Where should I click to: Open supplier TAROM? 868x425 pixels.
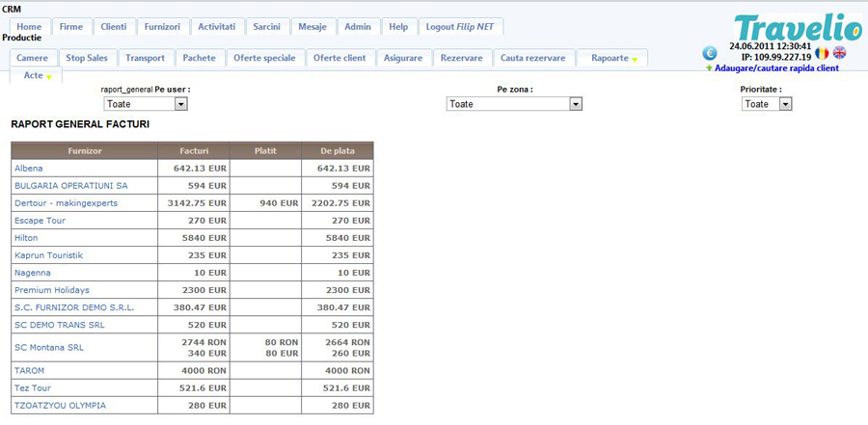[29, 370]
